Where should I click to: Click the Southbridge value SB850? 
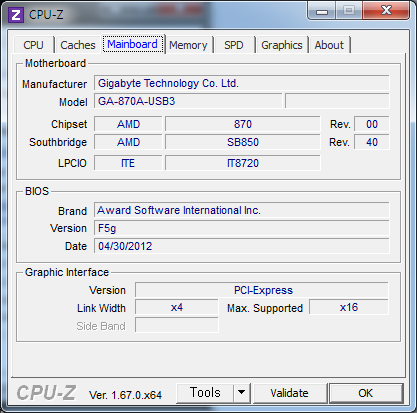click(243, 142)
